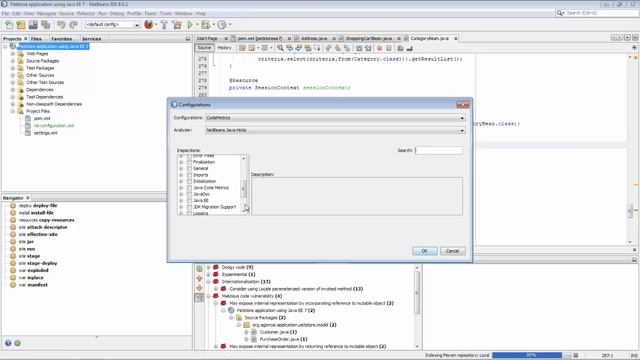
Task: Check the Initialization inspection checkbox
Action: (189, 181)
